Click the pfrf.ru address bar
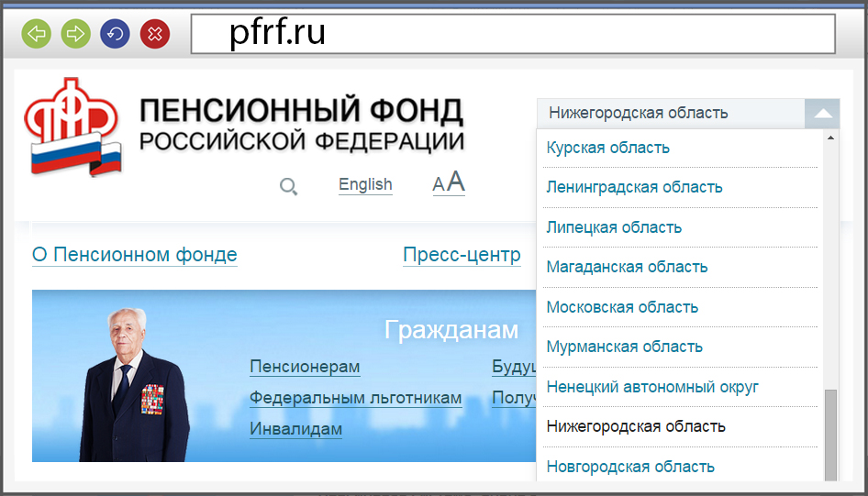 (513, 34)
